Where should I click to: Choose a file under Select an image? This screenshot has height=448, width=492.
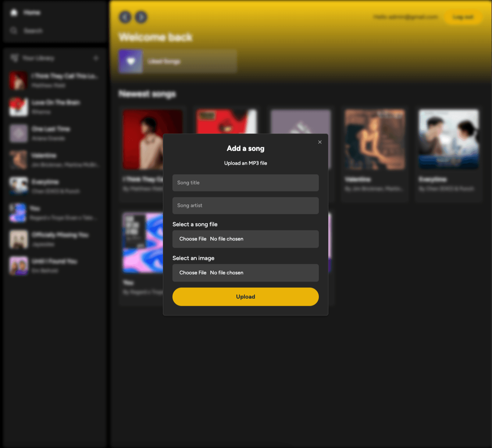[x=192, y=273]
